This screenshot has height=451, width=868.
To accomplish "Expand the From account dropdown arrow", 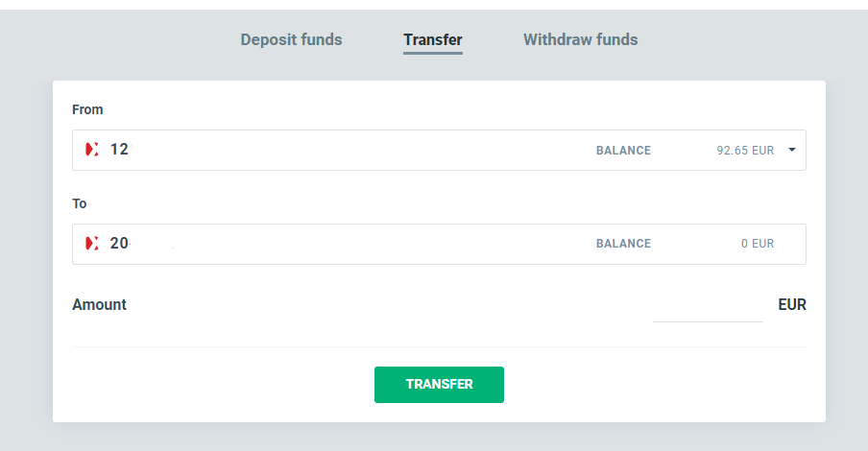I will coord(792,150).
